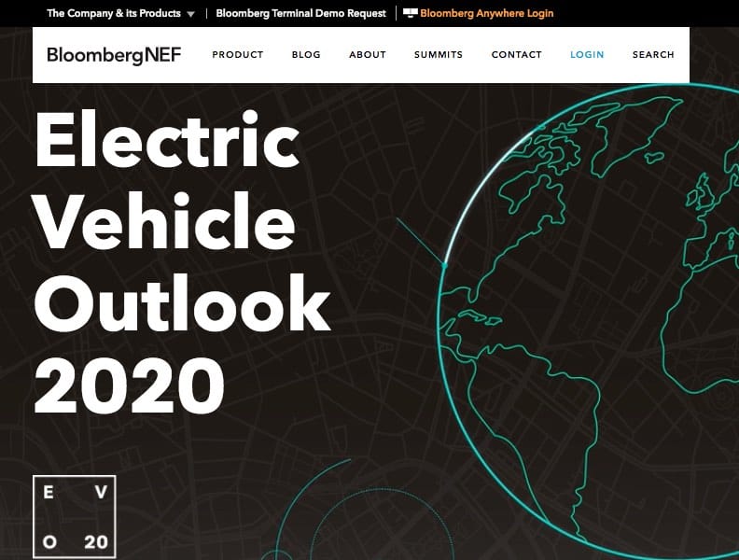
Task: Click the EVO 20 square logo
Action: point(74,517)
